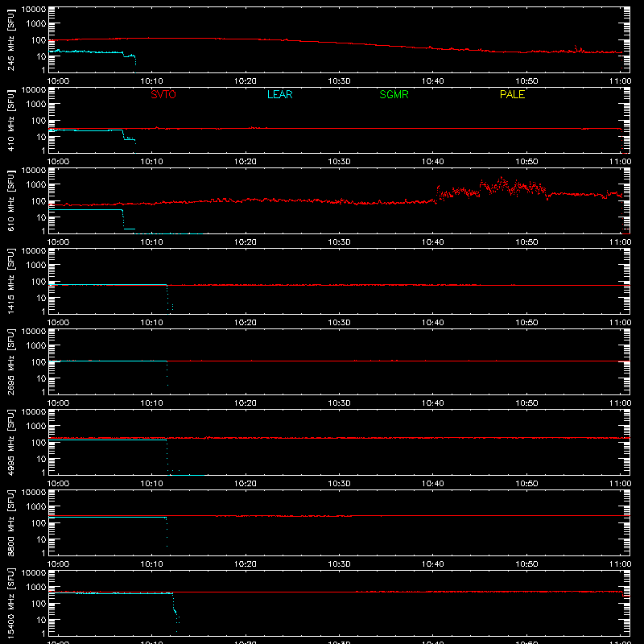This screenshot has height=644, width=644.
Task: Select the 2695 MHz [SFU] axis title
Action: [x=10, y=361]
